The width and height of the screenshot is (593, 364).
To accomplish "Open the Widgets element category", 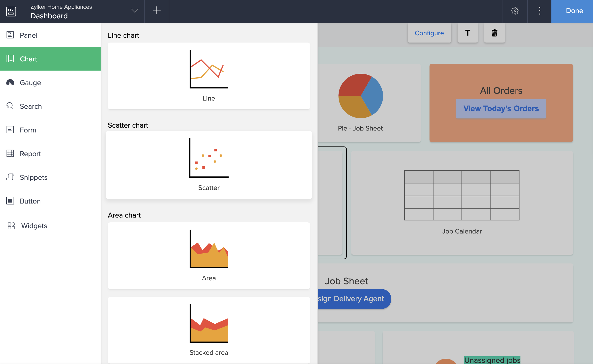I will pos(34,226).
